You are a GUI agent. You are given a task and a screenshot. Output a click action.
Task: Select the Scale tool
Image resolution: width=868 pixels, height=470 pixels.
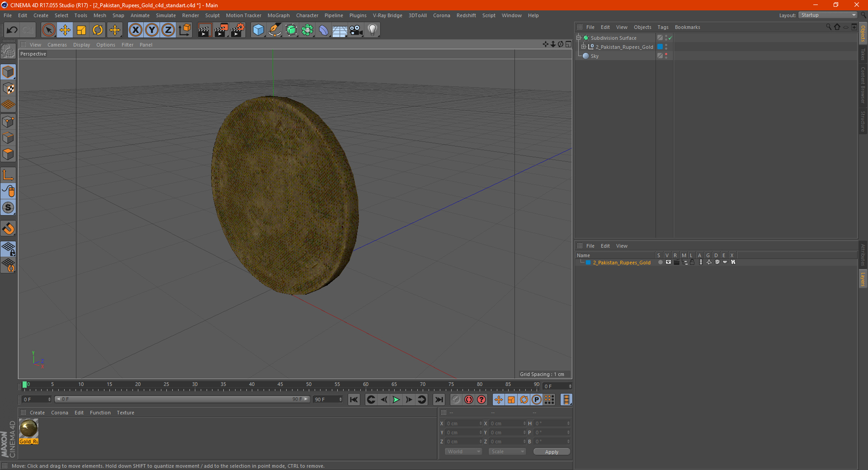pos(81,30)
